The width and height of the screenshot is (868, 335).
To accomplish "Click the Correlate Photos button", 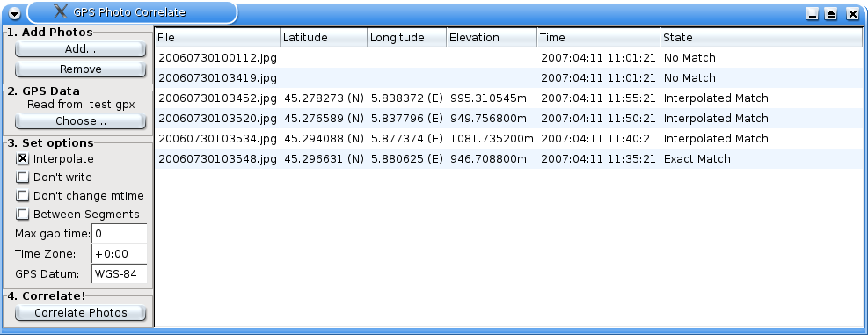I will 80,313.
